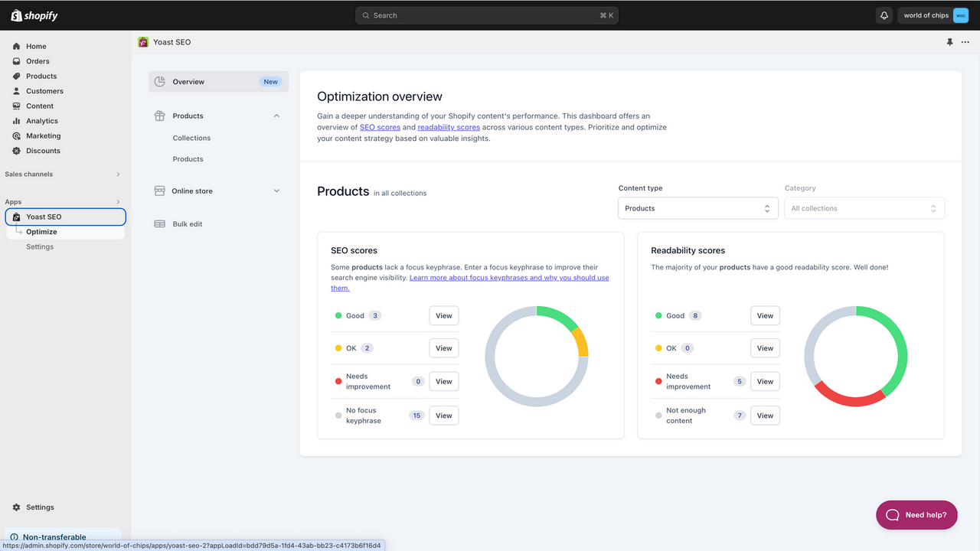The width and height of the screenshot is (980, 551).
Task: Follow the SEO scores link
Action: pyautogui.click(x=380, y=127)
